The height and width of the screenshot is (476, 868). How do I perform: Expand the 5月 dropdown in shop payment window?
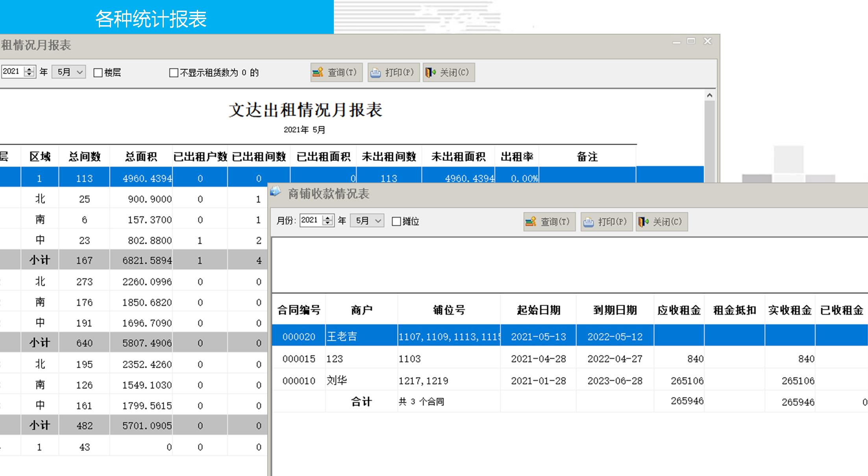(x=378, y=221)
